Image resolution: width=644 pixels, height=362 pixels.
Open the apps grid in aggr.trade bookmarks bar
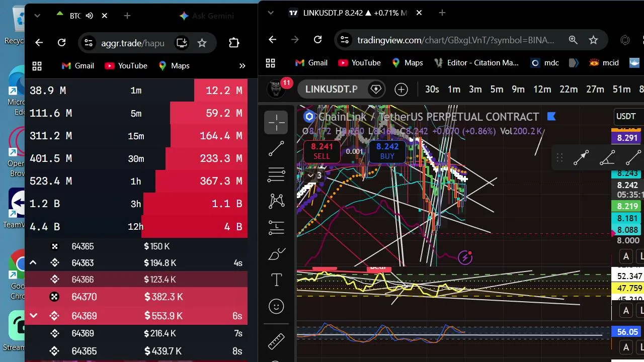tap(37, 66)
